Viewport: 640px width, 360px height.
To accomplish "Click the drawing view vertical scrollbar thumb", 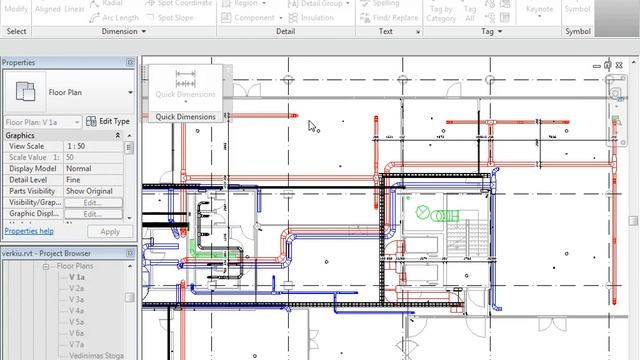I will 633,221.
